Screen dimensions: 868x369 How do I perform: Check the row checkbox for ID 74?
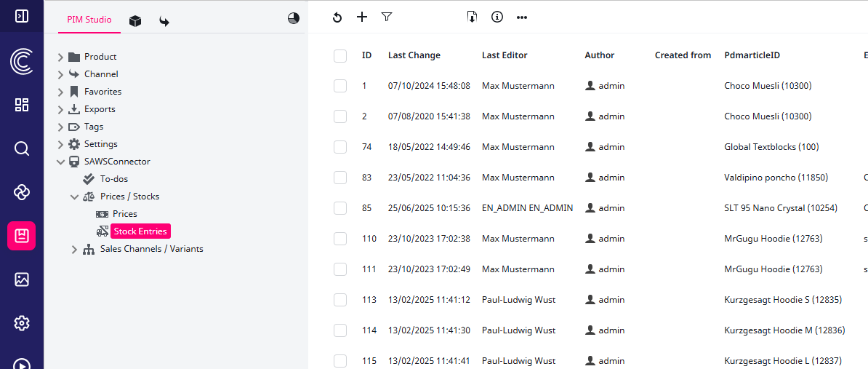click(x=340, y=147)
